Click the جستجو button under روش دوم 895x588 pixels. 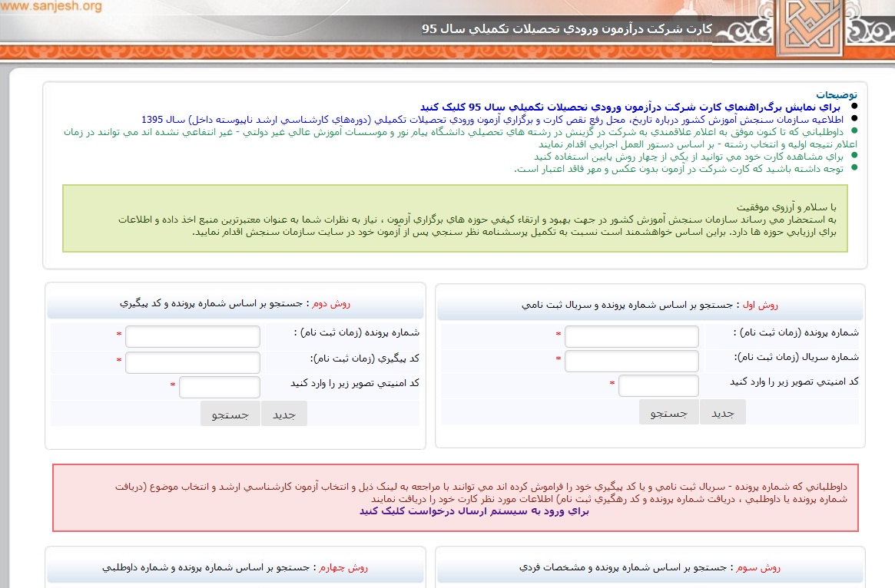(230, 415)
